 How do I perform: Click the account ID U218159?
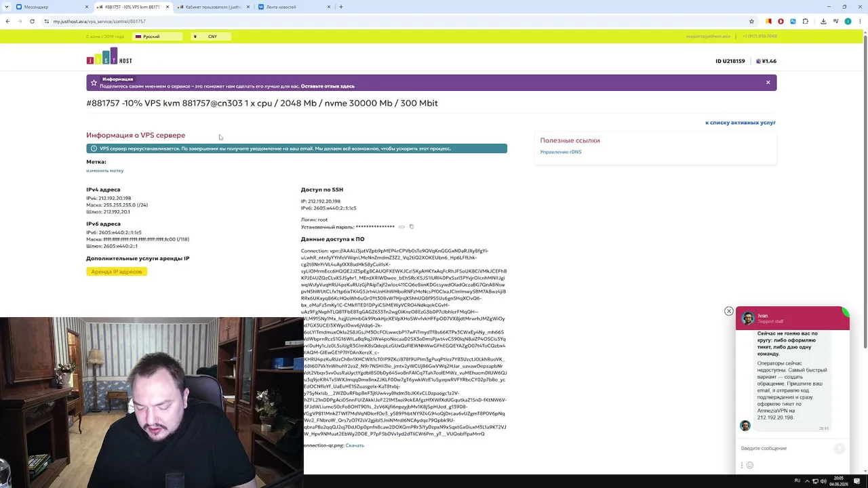[730, 61]
